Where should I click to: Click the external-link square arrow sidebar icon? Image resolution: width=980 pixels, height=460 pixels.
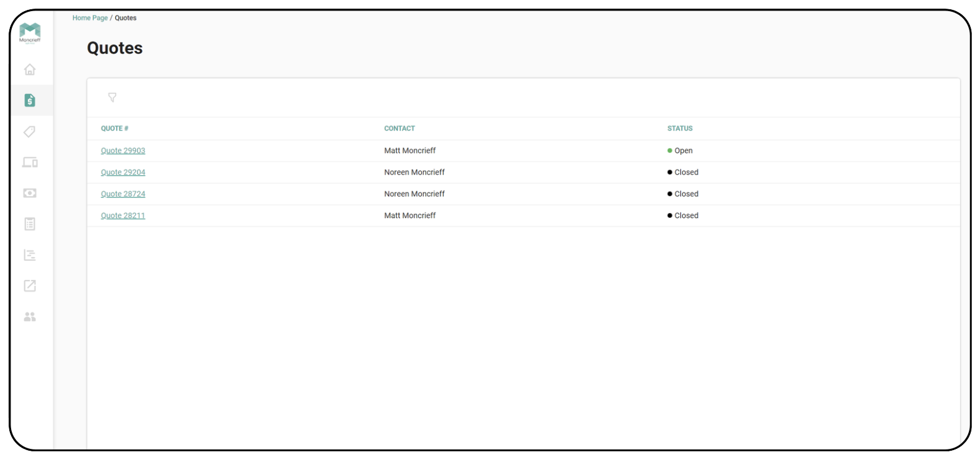(x=30, y=285)
